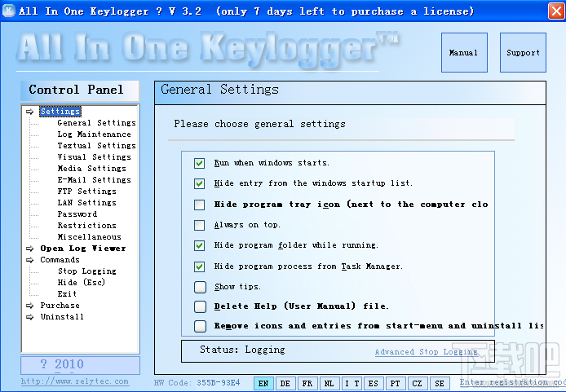Uncheck Hide program process from Task Manager
Image resolution: width=566 pixels, height=392 pixels.
199,266
